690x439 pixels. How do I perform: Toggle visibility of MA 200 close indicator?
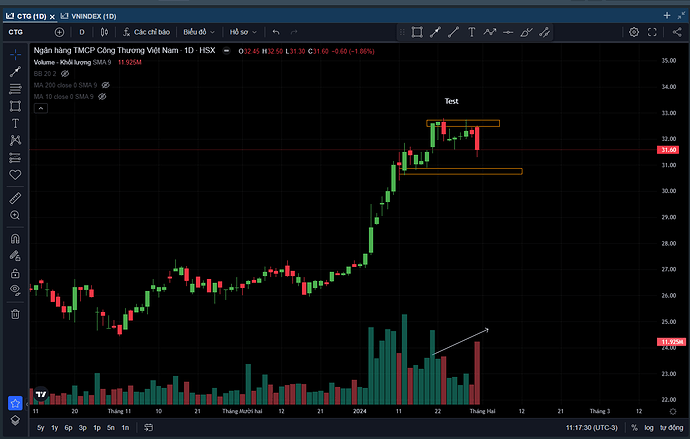106,85
